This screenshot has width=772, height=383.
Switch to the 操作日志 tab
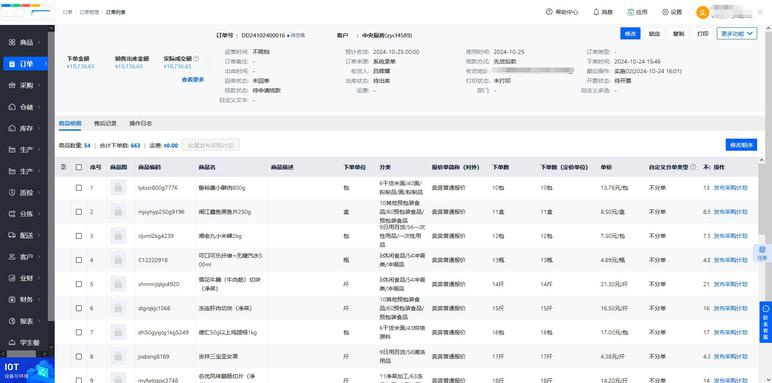tap(141, 124)
